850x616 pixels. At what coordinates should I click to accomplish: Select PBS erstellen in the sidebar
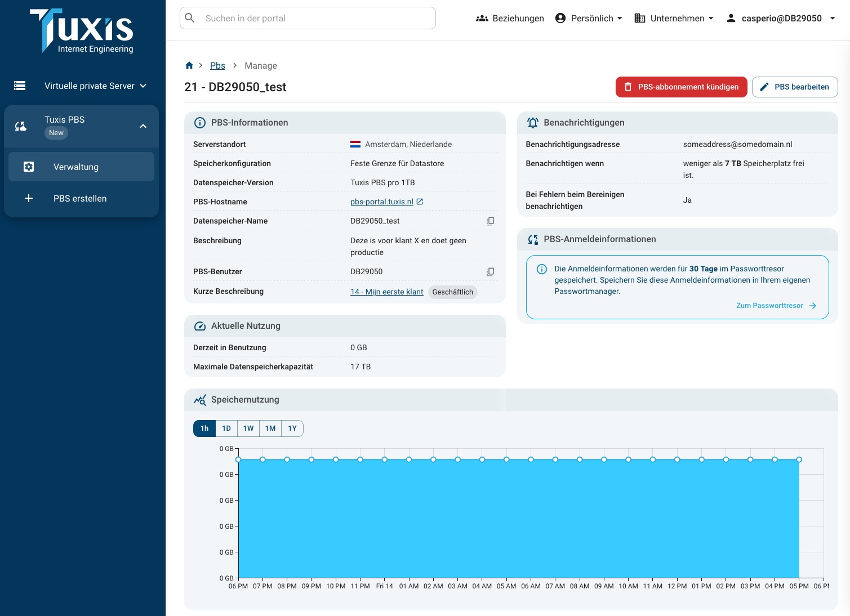[x=81, y=198]
